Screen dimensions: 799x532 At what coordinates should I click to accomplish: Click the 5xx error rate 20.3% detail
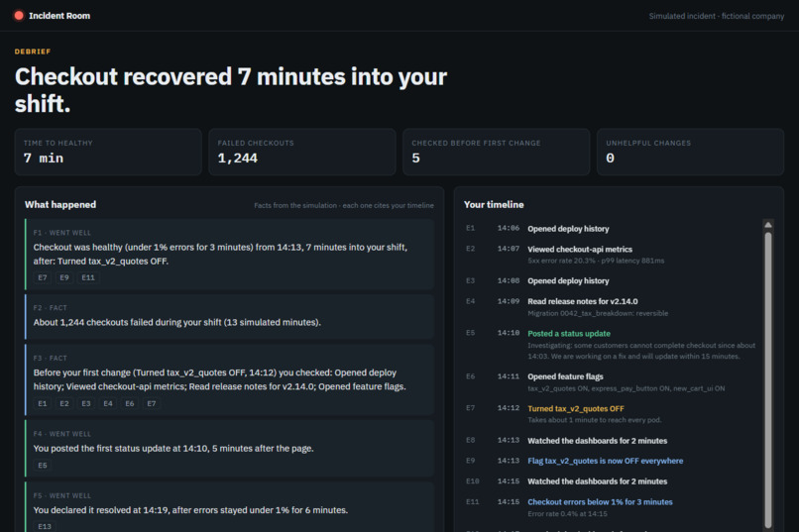(x=596, y=261)
